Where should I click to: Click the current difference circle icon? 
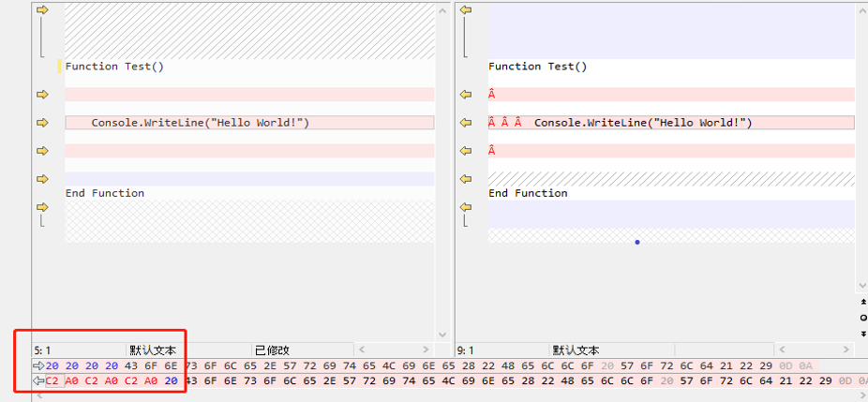(x=863, y=318)
